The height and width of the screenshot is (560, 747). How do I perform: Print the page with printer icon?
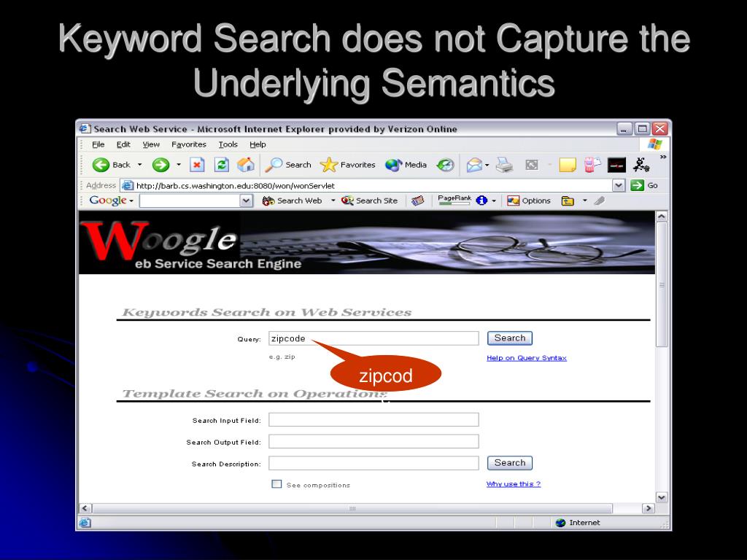click(504, 165)
